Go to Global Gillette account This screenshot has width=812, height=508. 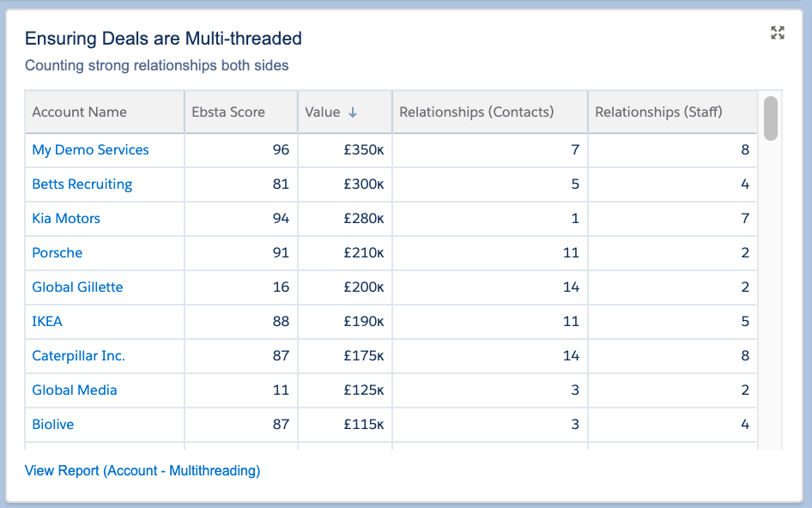(77, 287)
